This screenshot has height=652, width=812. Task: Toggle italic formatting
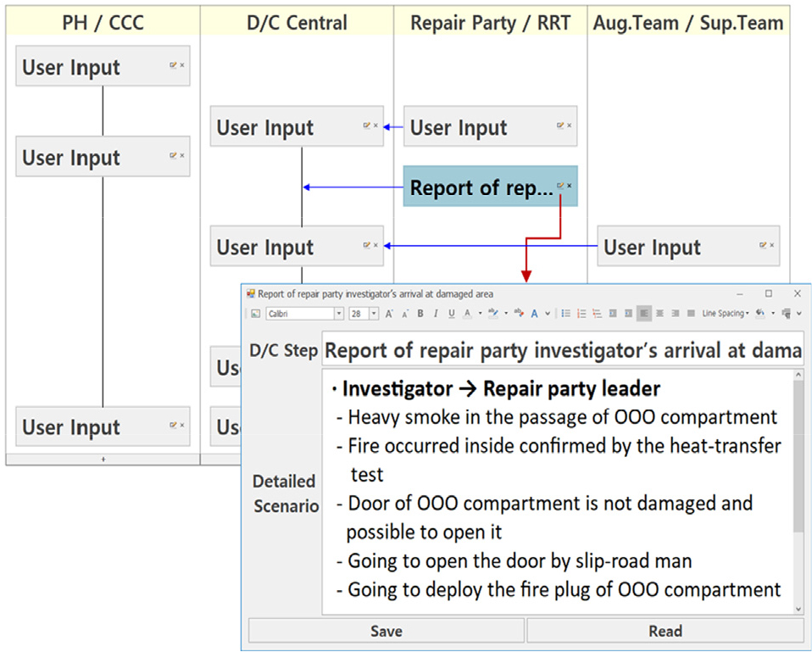tap(436, 314)
